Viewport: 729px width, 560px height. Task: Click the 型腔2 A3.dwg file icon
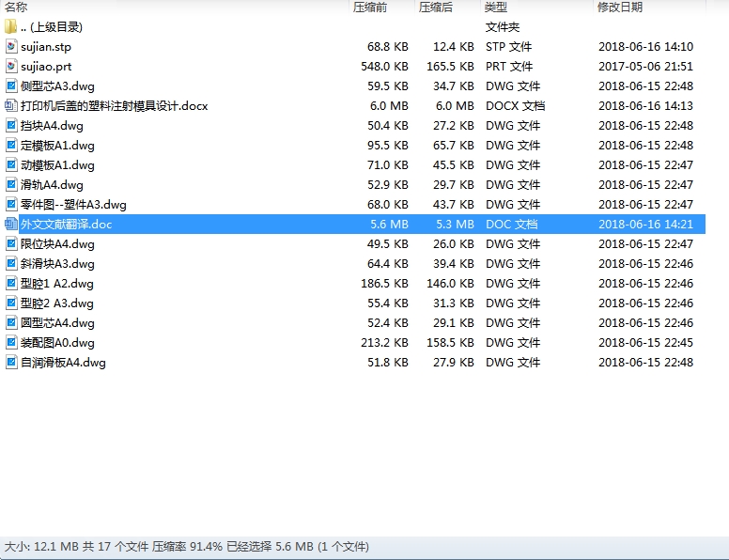(11, 303)
